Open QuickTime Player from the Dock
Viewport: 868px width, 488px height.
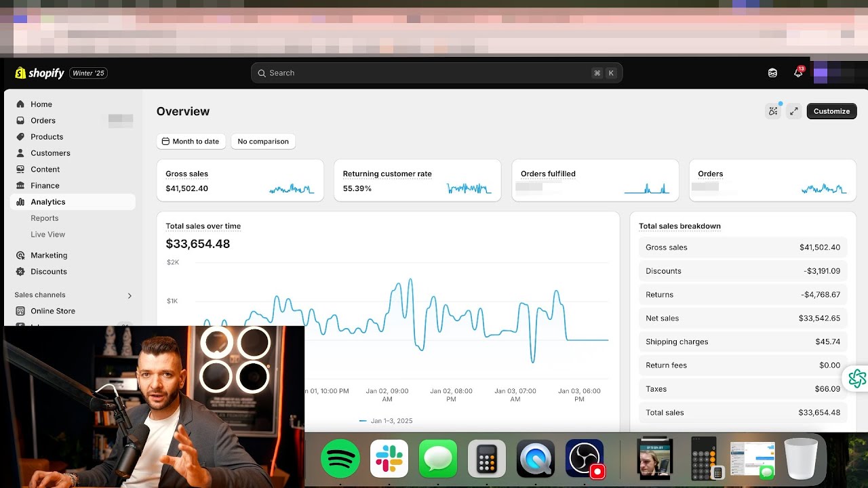coord(536,459)
